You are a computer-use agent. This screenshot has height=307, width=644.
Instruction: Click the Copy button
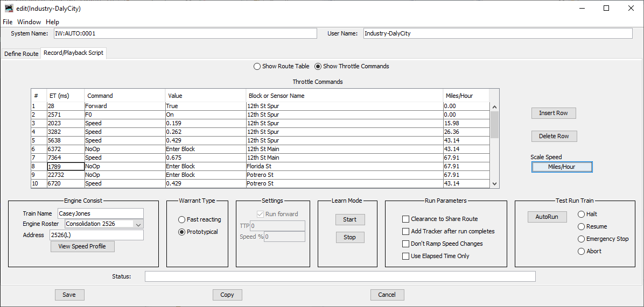tap(227, 295)
